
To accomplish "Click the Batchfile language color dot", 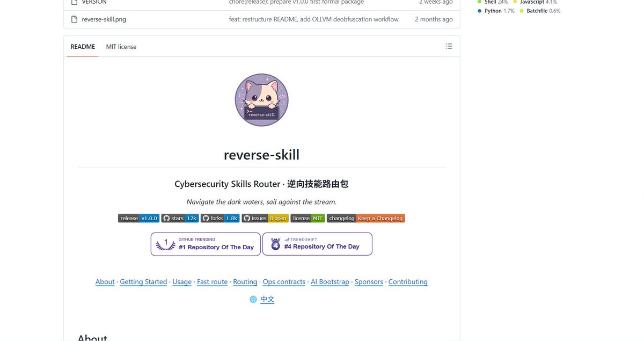I will [x=522, y=11].
